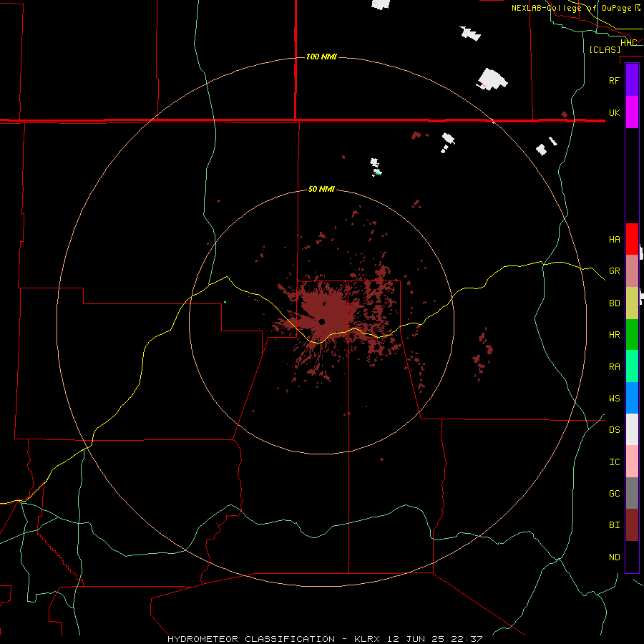Click the yellow BD color swatch
Screen dimensions: 644x644
click(632, 303)
